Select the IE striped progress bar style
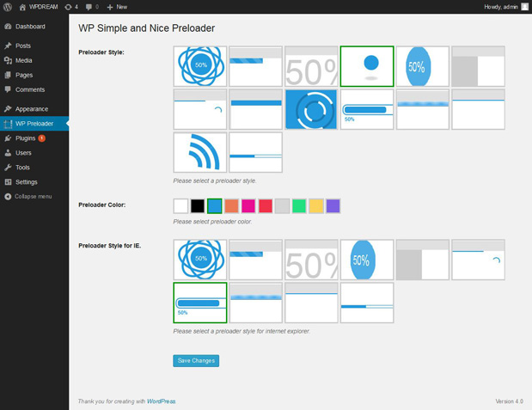 pos(256,260)
